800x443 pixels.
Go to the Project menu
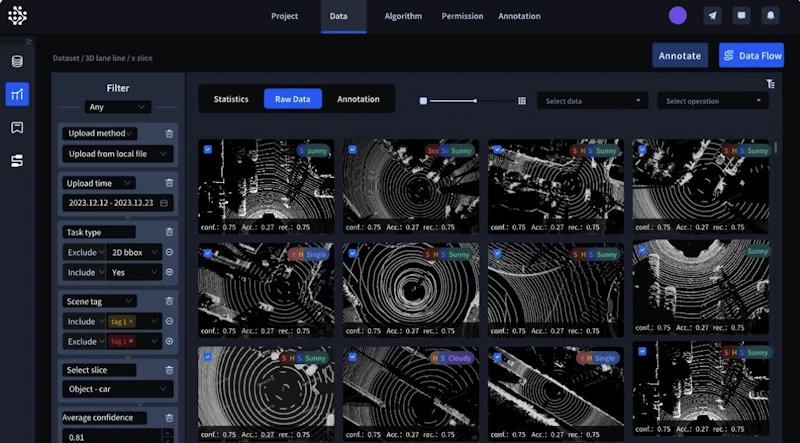[285, 16]
